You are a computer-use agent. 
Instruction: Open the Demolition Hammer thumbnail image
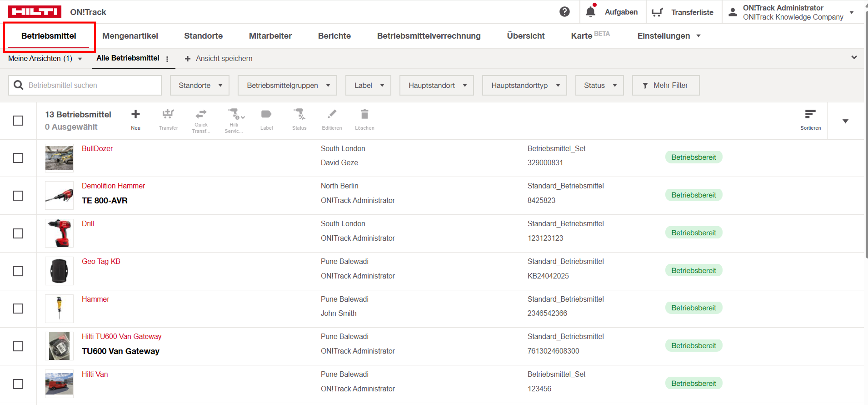59,195
